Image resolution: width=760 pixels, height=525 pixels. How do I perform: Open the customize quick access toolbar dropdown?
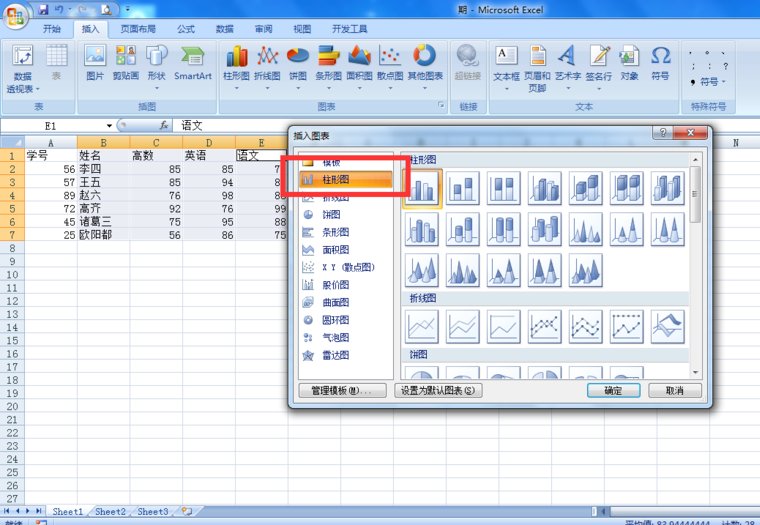click(128, 9)
